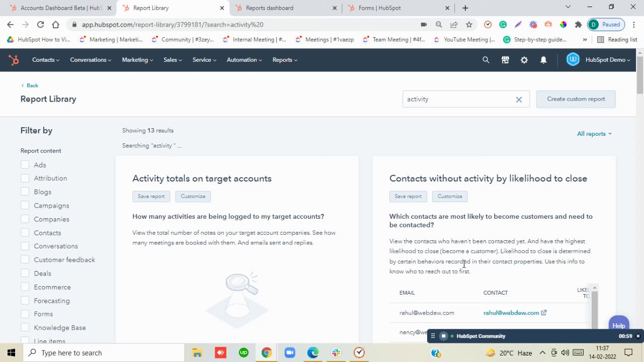Go to the browser home page
The width and height of the screenshot is (644, 362).
(x=55, y=24)
